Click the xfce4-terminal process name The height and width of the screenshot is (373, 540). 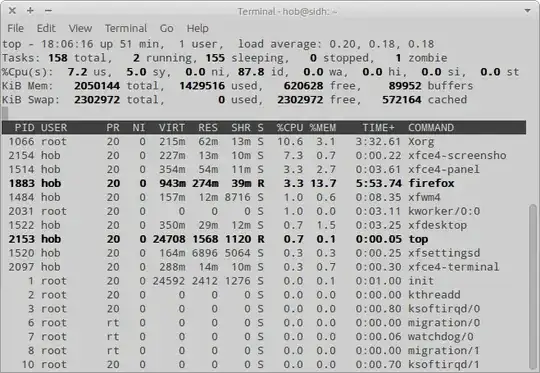click(x=454, y=267)
